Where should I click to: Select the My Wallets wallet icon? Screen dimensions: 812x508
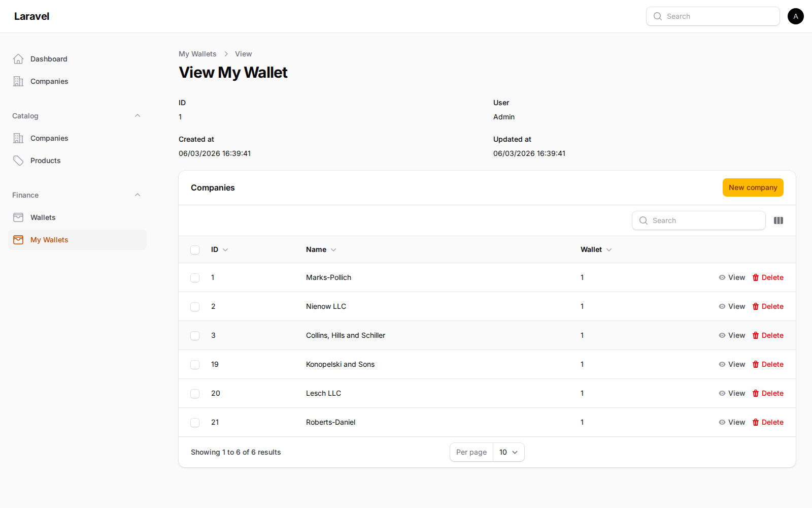click(18, 239)
